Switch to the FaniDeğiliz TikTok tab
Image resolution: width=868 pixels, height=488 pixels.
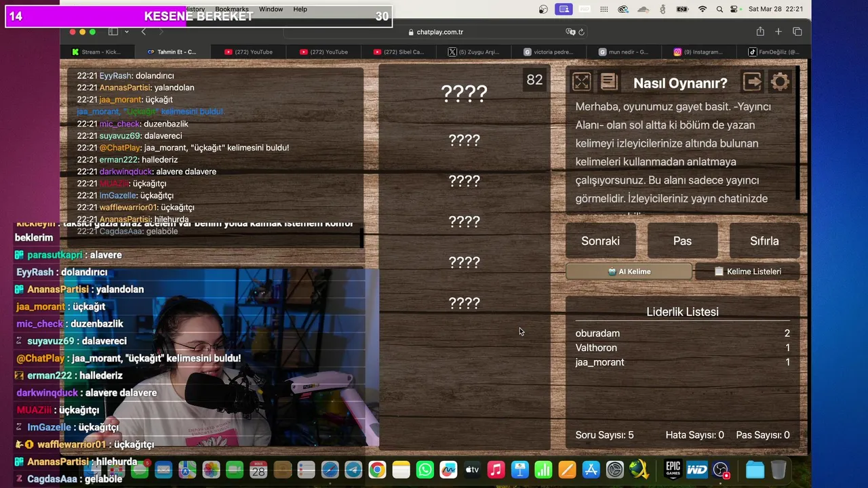[774, 52]
